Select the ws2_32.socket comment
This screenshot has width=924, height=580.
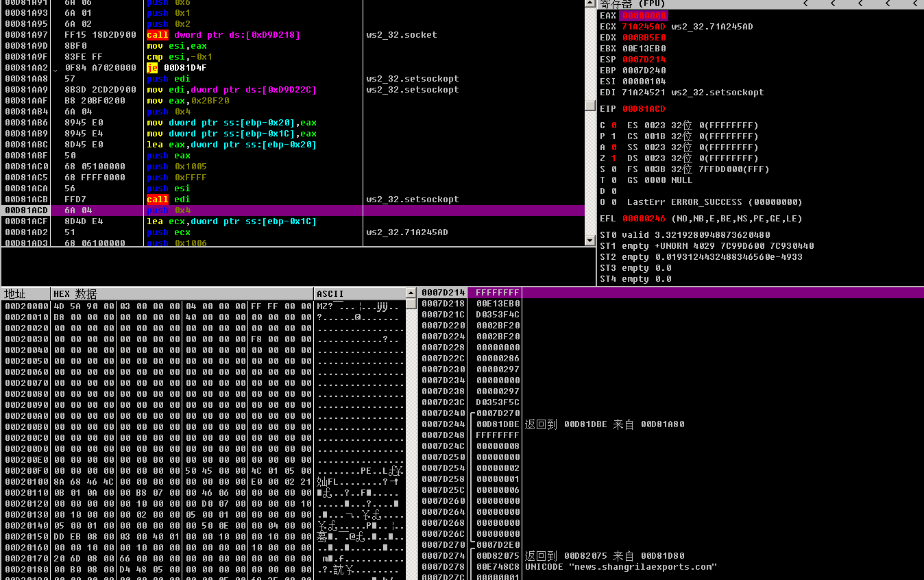[x=402, y=35]
